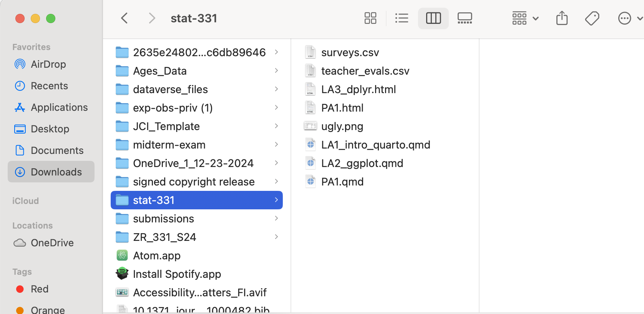The width and height of the screenshot is (644, 314).
Task: Switch to icon grid view
Action: point(370,18)
